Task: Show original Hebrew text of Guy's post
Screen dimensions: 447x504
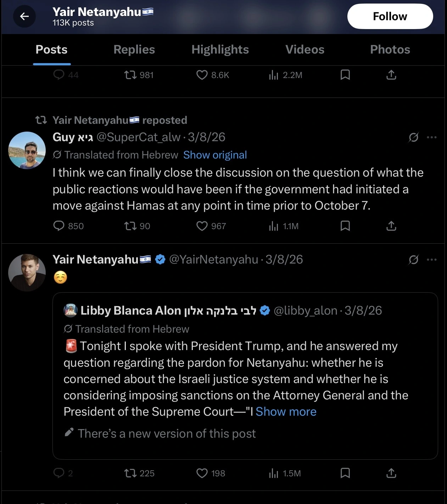Action: [x=215, y=155]
